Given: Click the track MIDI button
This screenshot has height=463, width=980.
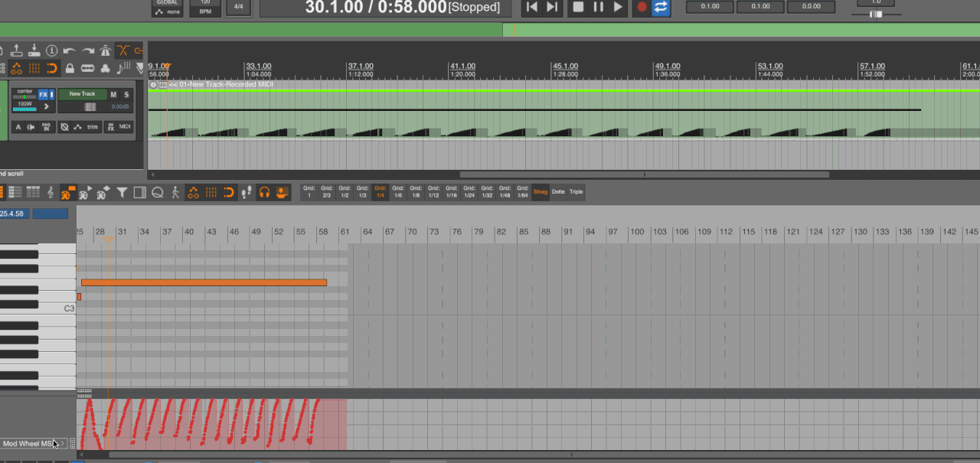Looking at the screenshot, I should point(125,127).
